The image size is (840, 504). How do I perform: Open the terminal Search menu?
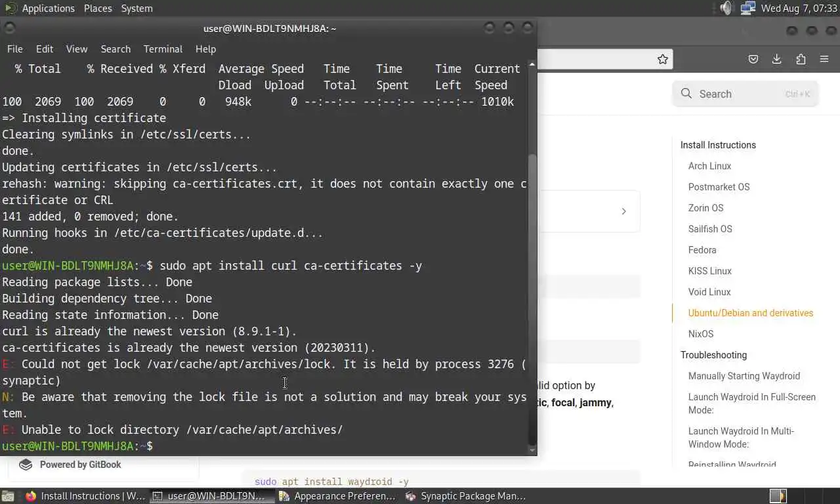pyautogui.click(x=115, y=49)
